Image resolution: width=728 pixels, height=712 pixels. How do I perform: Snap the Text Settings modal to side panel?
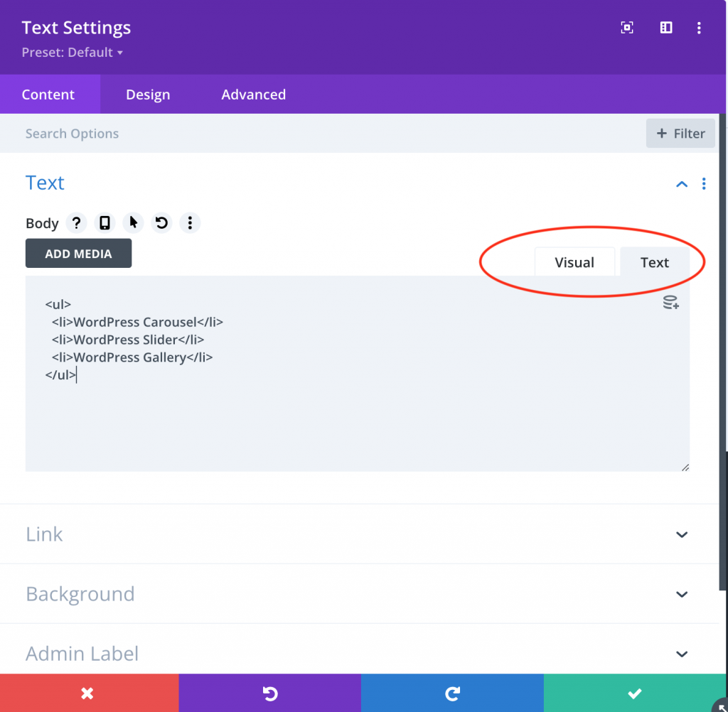665,27
